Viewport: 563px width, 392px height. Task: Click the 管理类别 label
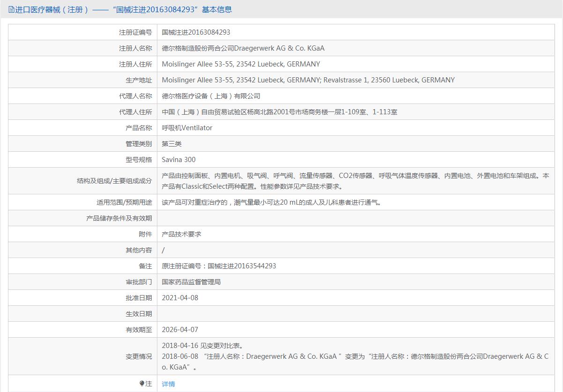pos(139,144)
